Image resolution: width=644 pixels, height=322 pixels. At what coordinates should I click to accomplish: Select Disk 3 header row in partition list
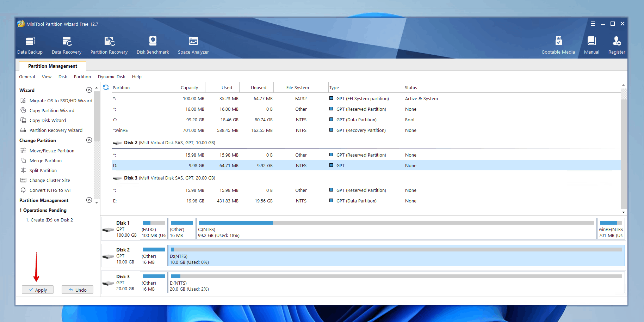(366, 178)
